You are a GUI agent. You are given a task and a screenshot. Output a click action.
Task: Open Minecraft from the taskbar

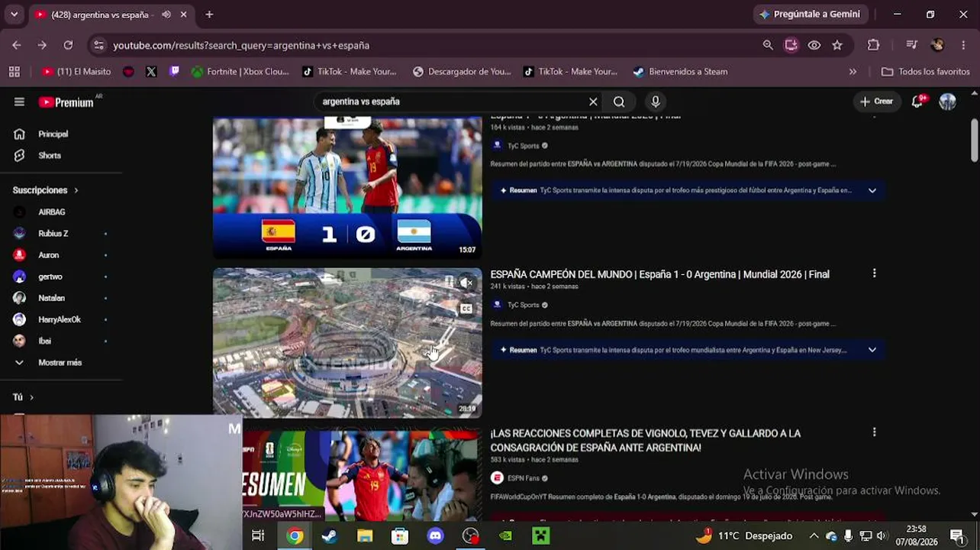click(541, 536)
